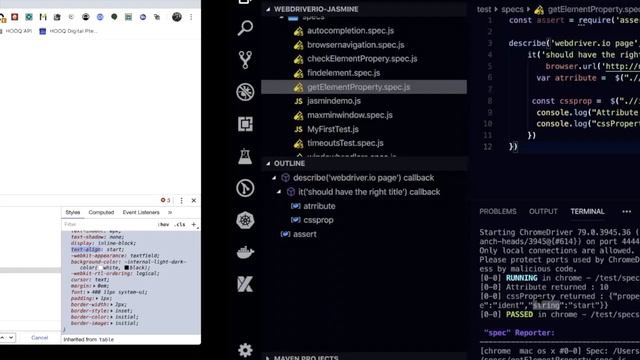Image resolution: width=640 pixels, height=360 pixels.
Task: Click black color swatch in background-color
Action: click(127, 268)
